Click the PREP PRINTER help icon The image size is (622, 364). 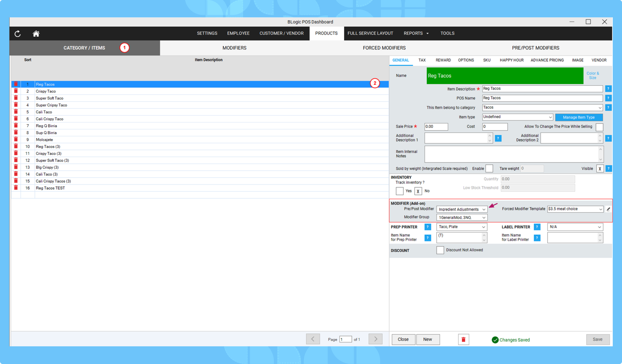pos(427,227)
